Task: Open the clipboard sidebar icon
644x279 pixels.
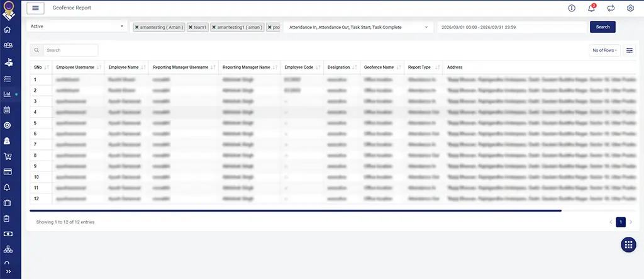Action: [7, 218]
